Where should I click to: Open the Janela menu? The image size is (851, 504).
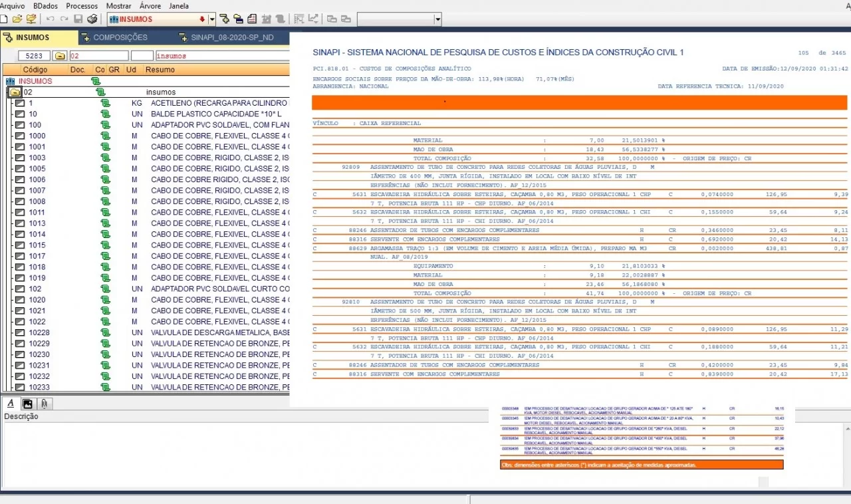pos(179,5)
